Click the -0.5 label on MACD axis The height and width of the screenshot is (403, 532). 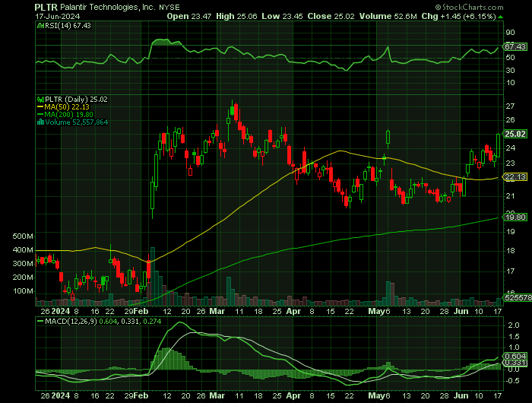pos(513,381)
